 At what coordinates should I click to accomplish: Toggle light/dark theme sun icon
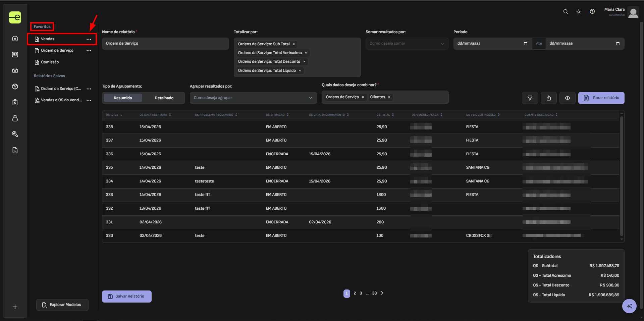click(579, 12)
